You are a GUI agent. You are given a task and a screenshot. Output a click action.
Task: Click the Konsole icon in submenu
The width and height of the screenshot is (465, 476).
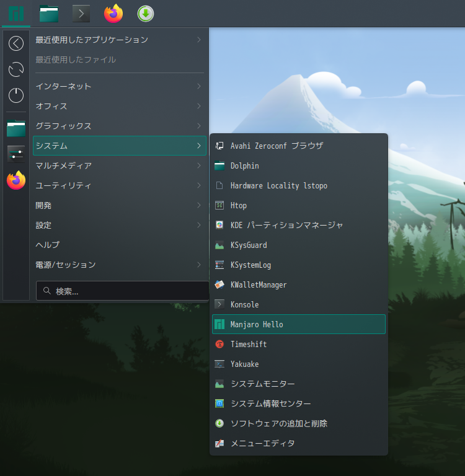tap(219, 304)
